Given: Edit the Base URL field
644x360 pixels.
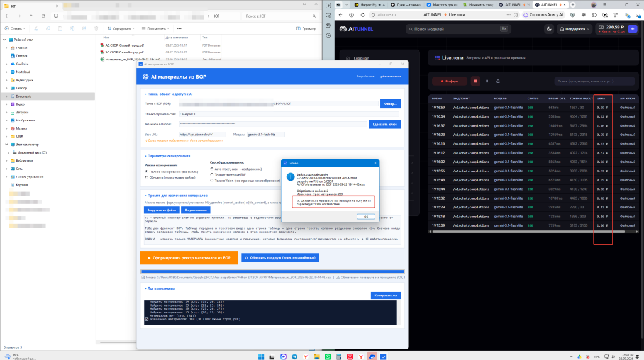Looking at the screenshot, I should 202,135.
